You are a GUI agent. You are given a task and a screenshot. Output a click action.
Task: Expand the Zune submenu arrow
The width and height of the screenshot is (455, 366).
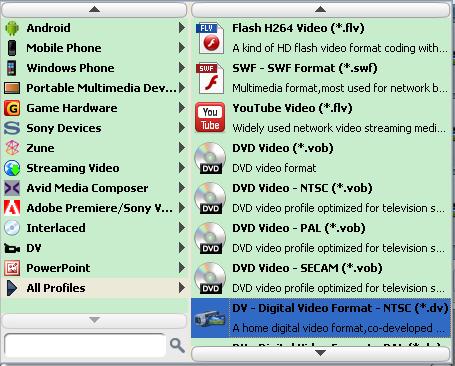pyautogui.click(x=182, y=148)
